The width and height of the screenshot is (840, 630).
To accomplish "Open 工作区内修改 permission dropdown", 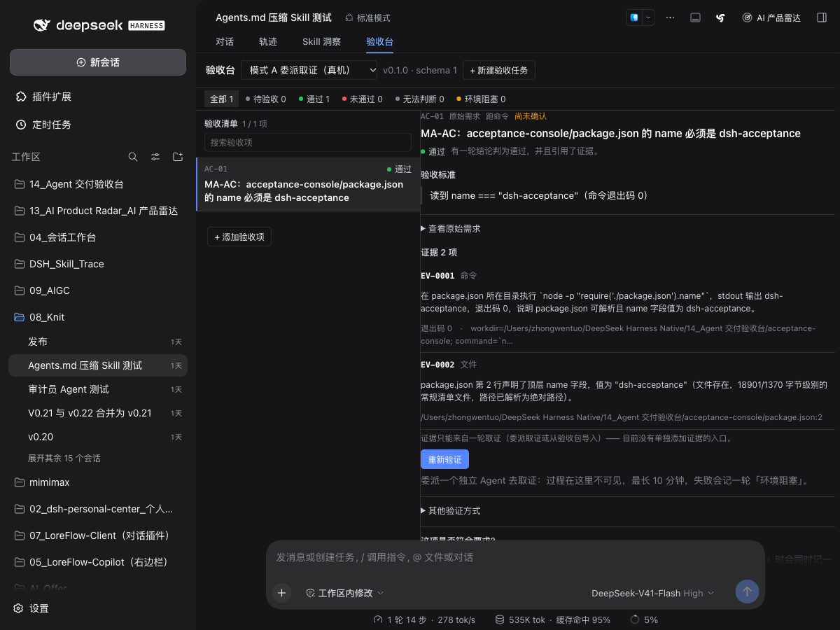I will (x=345, y=593).
